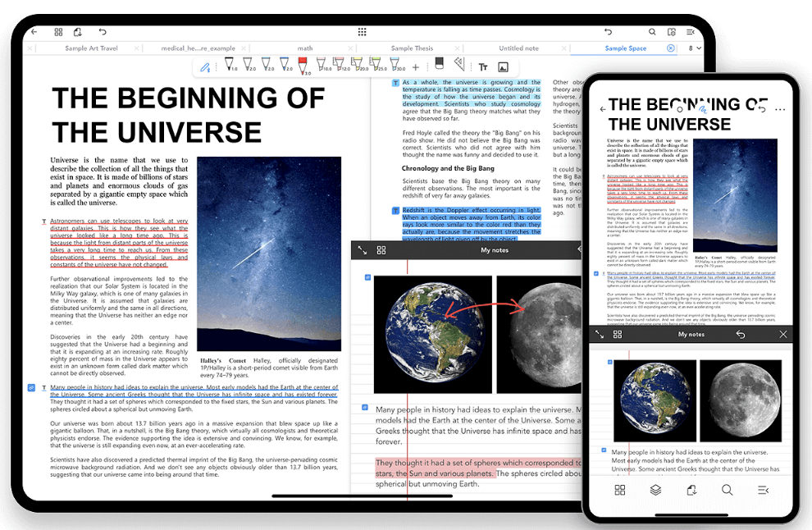812x530 pixels.
Task: Tap the undo arrow in the phone header
Action: point(762,109)
